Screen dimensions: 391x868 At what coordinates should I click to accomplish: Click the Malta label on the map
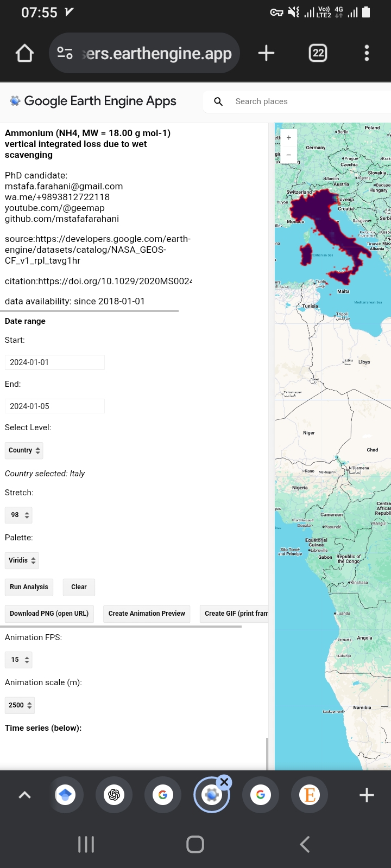point(343,291)
